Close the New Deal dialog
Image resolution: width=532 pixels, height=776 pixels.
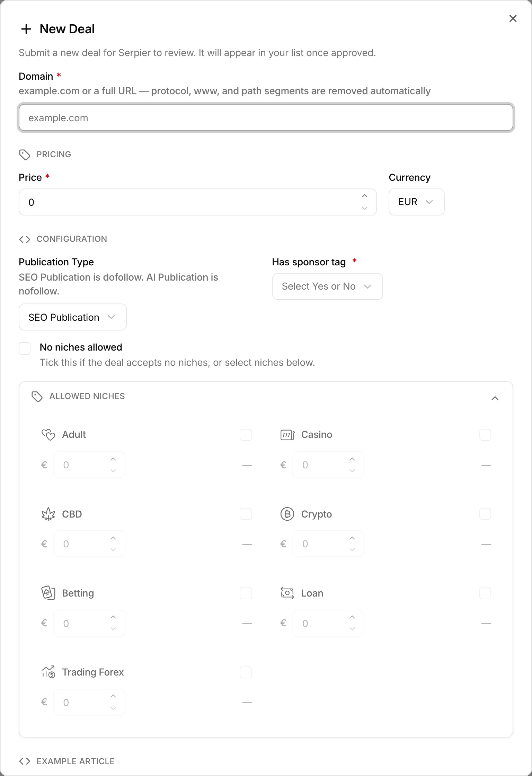coord(513,19)
